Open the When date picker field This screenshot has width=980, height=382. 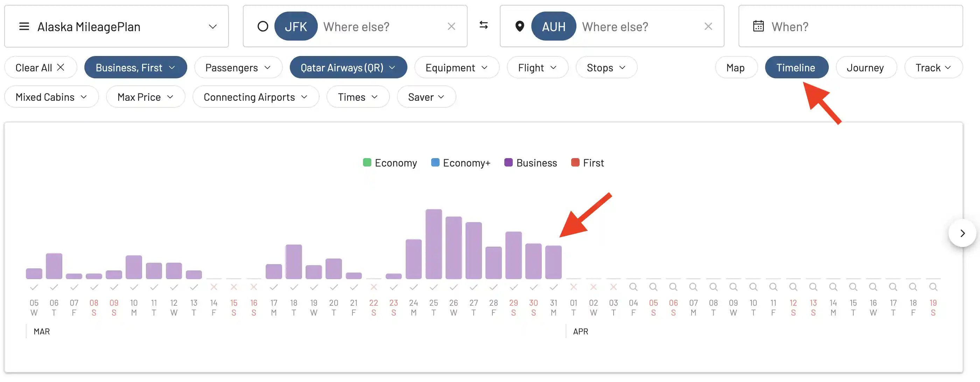pos(850,27)
